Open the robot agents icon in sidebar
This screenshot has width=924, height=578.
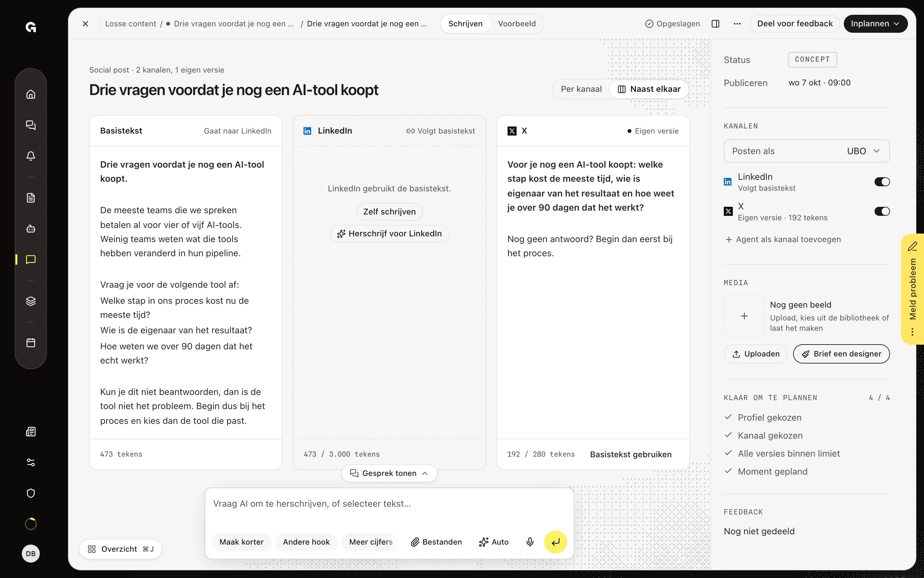coord(31,229)
